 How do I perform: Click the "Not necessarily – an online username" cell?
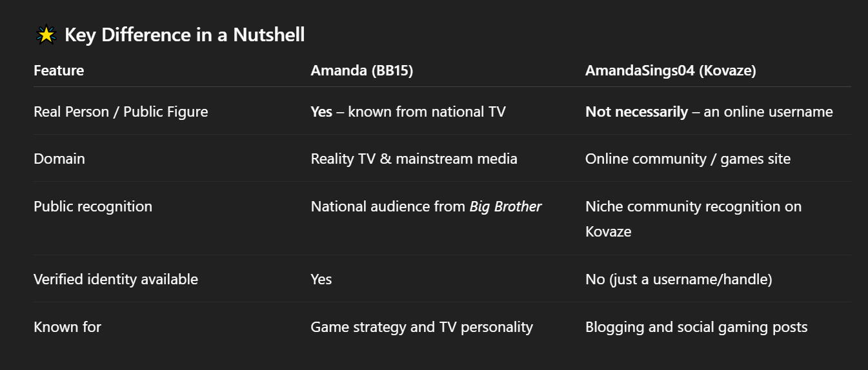click(709, 112)
